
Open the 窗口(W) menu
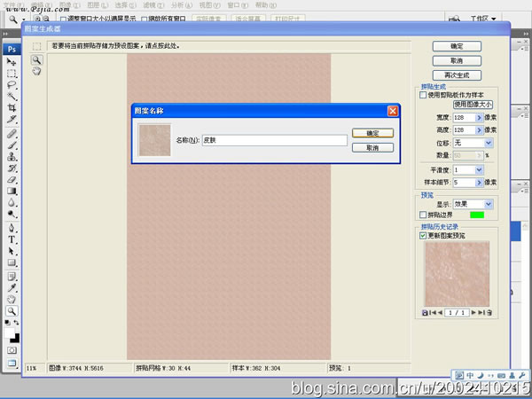238,5
